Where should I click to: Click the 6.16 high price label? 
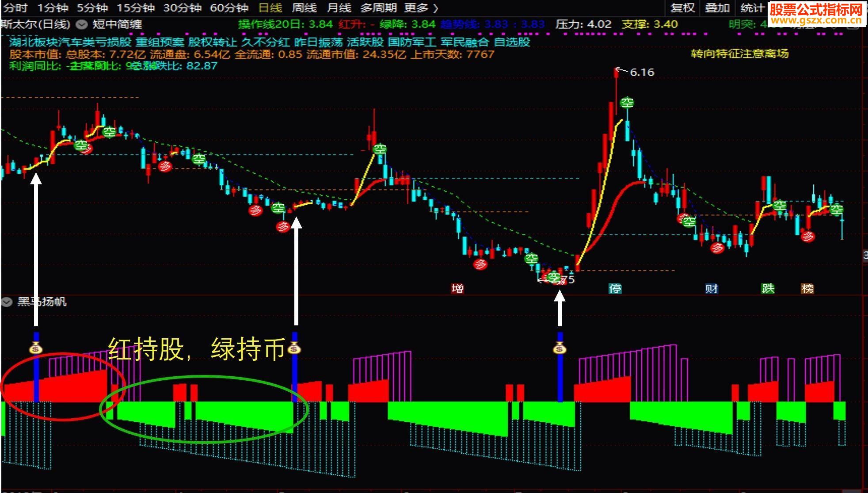642,72
